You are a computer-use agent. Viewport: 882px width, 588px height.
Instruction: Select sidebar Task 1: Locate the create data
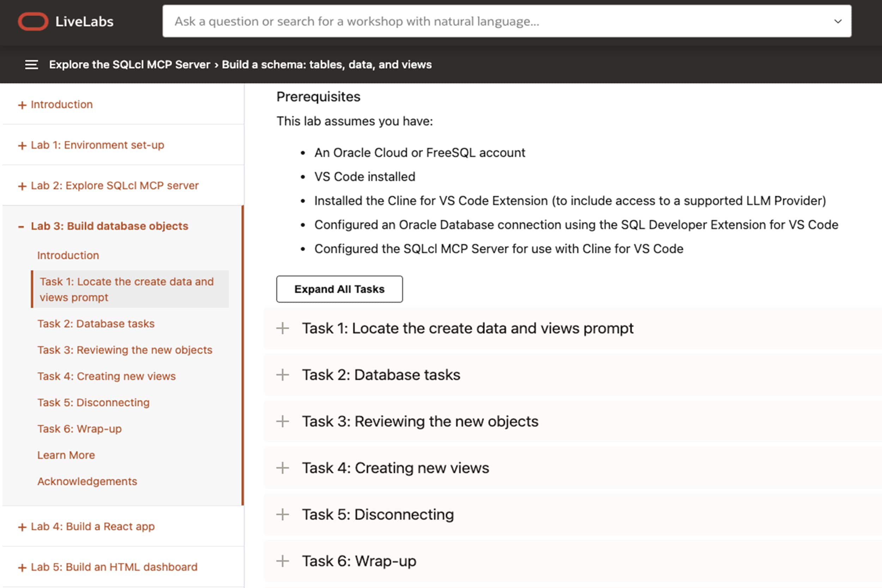pyautogui.click(x=130, y=289)
